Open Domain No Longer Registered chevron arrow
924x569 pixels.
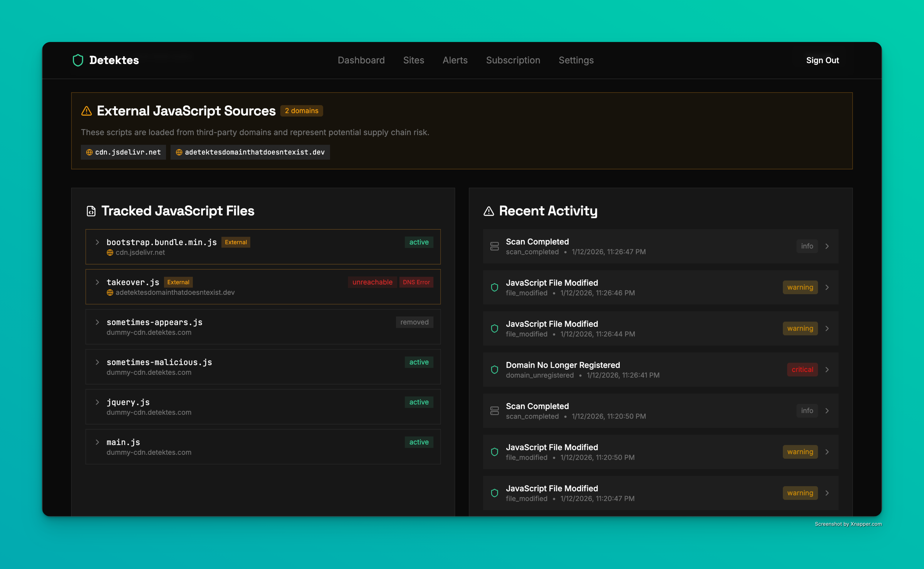tap(827, 370)
